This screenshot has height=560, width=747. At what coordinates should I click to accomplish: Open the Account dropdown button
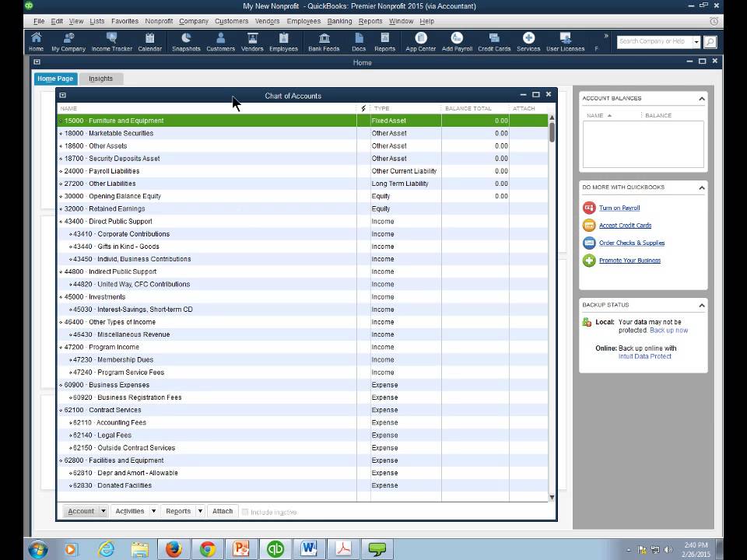[86, 511]
